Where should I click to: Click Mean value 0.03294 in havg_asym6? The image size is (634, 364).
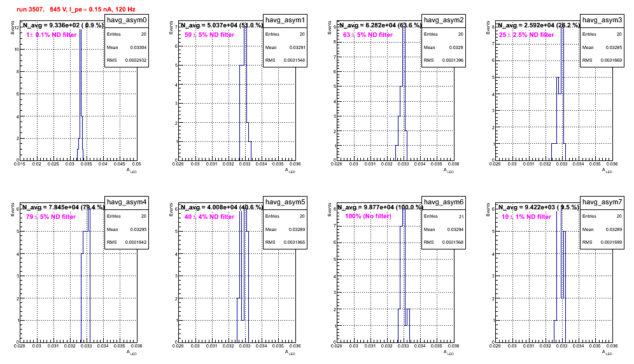(455, 229)
